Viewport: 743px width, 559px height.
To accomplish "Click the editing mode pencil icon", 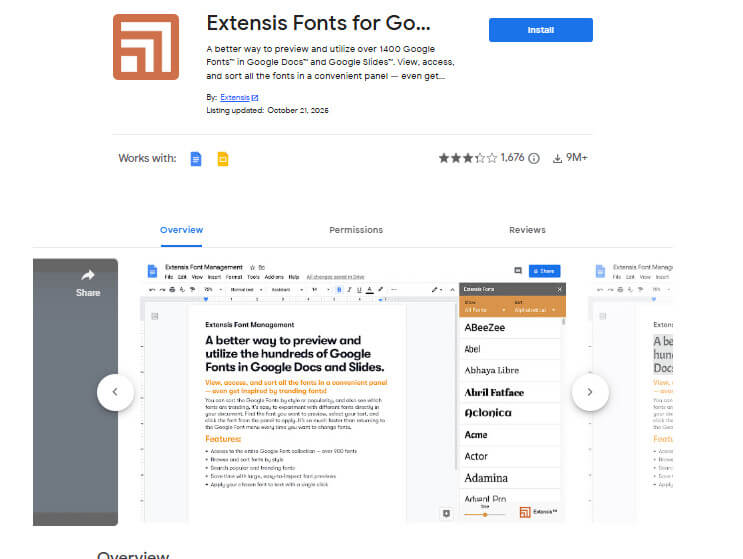I will point(436,289).
